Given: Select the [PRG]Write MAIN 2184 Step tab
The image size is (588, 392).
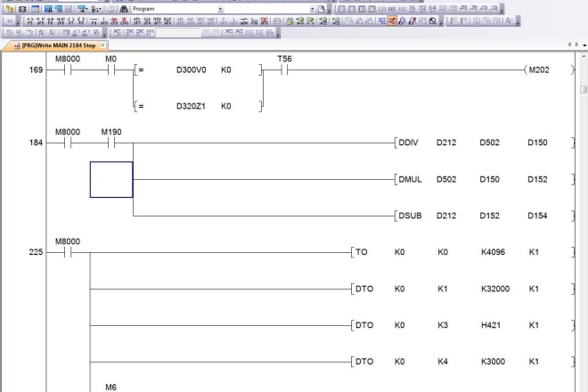Looking at the screenshot, I should click(x=55, y=45).
